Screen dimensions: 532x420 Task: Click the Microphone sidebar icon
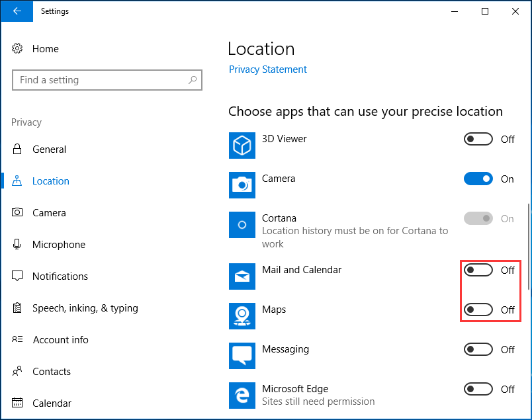click(17, 244)
